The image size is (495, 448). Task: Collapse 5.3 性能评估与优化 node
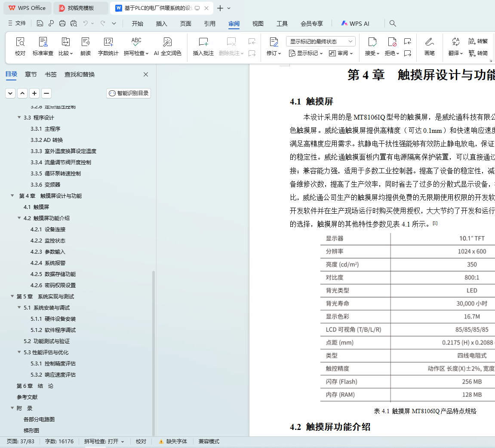click(x=19, y=352)
